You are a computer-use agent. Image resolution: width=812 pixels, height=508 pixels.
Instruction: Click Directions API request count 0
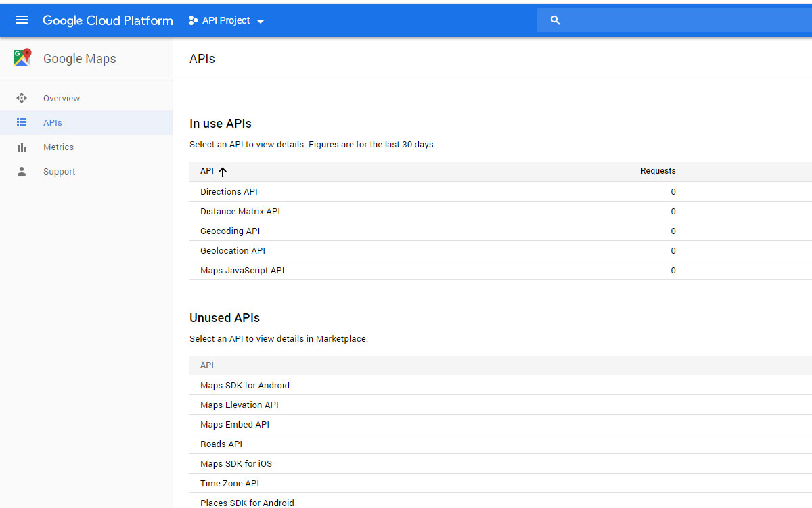(x=673, y=191)
